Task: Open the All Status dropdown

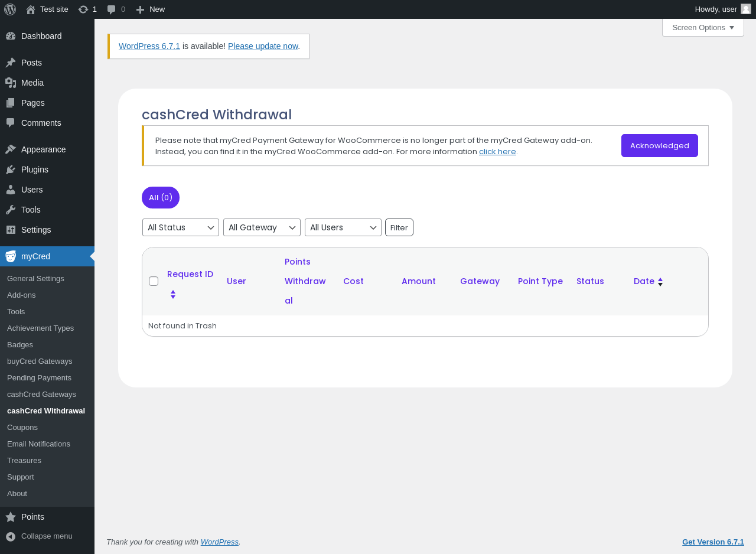Action: tap(181, 227)
